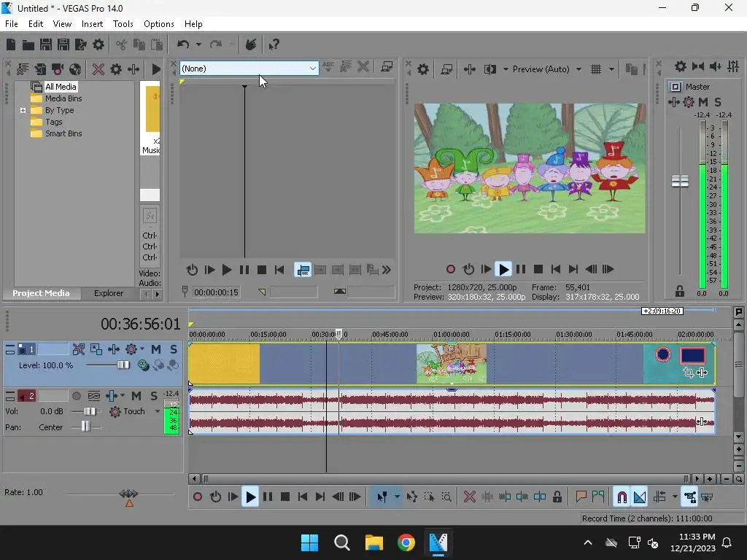Switch to the Explorer tab
This screenshot has width=747, height=560.
click(x=109, y=293)
